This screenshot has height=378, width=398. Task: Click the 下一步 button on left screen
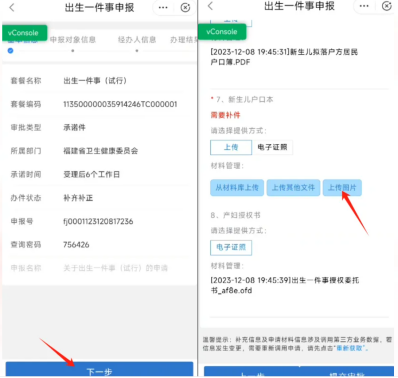[99, 370]
